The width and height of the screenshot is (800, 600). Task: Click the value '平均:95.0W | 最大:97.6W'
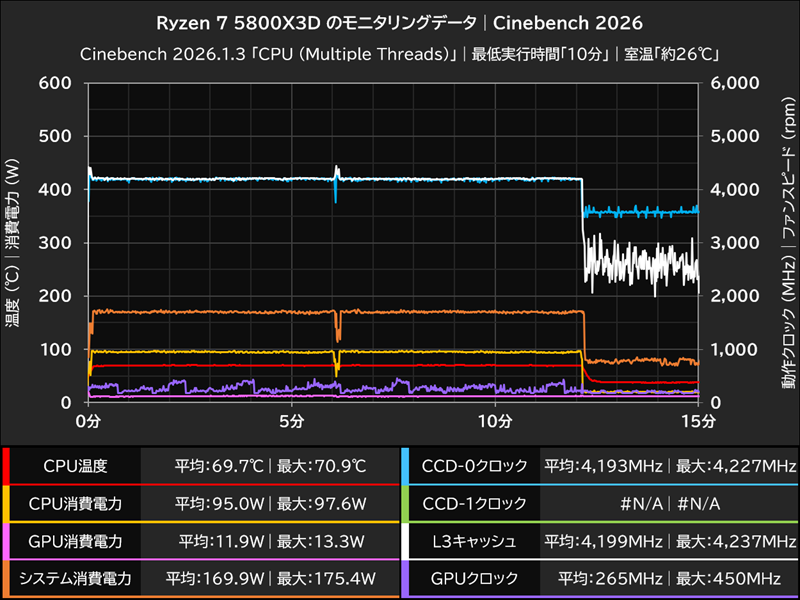tap(270, 504)
